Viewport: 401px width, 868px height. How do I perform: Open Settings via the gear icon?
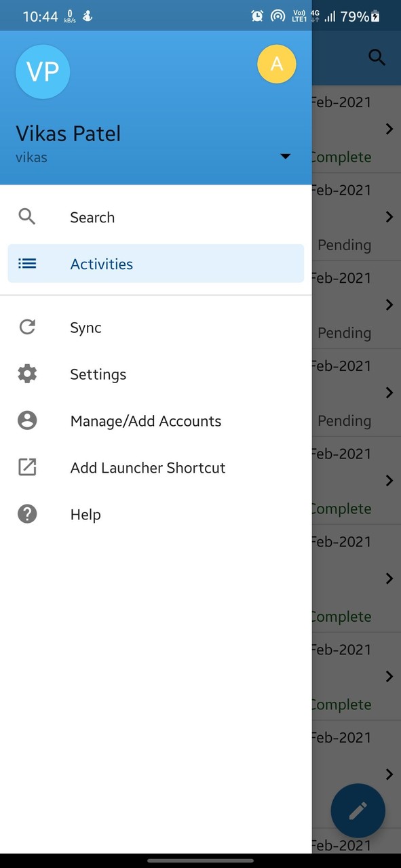(x=27, y=374)
